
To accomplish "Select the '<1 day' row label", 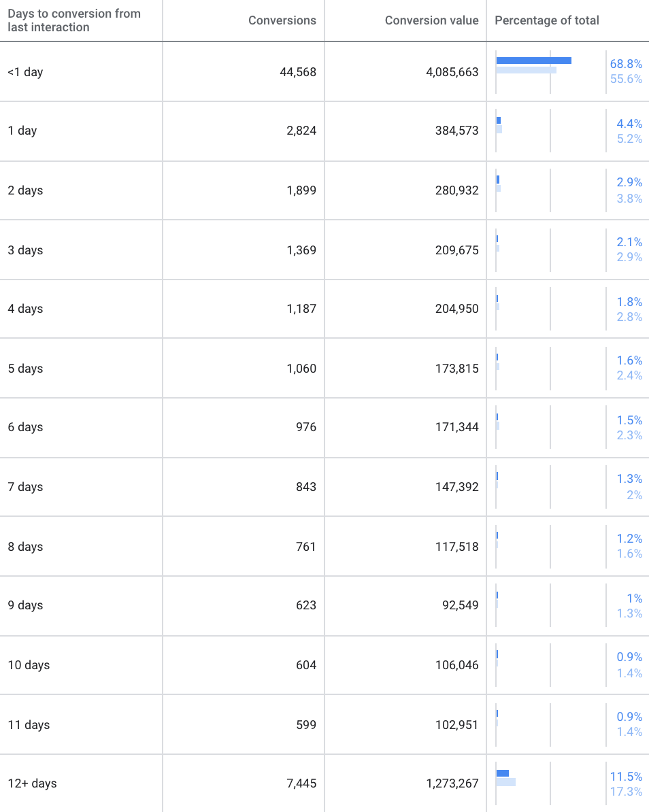I will click(x=25, y=72).
